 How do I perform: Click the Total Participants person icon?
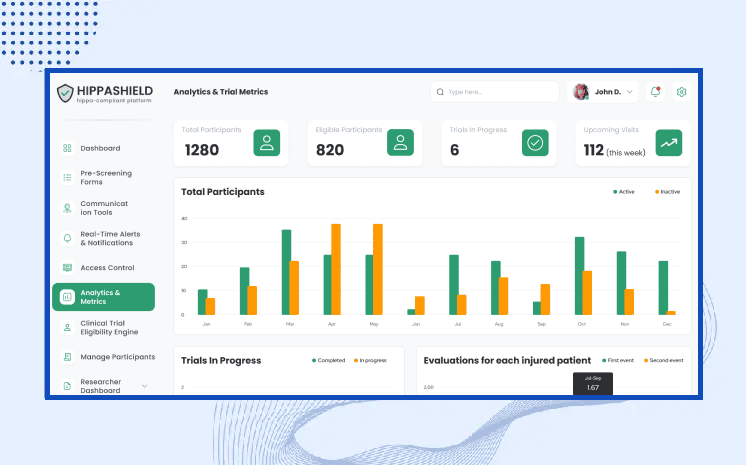266,143
